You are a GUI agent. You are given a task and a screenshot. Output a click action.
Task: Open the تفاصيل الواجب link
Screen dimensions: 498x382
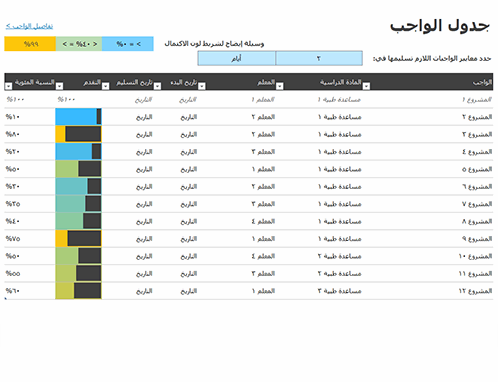[29, 26]
